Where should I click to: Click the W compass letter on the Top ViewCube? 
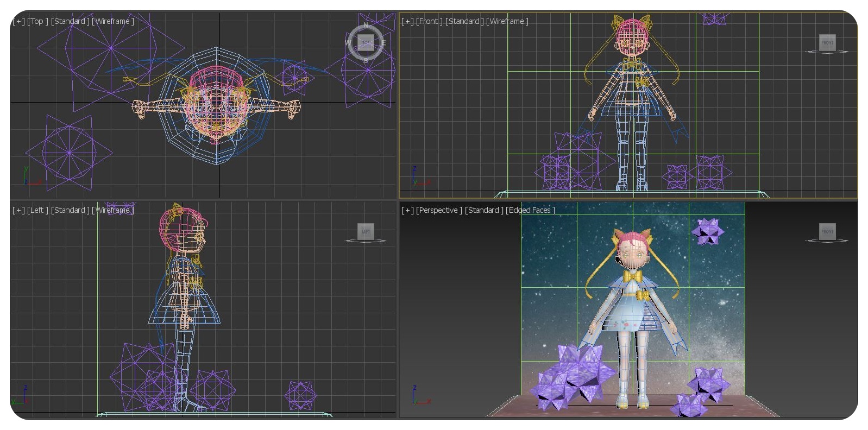click(x=349, y=42)
